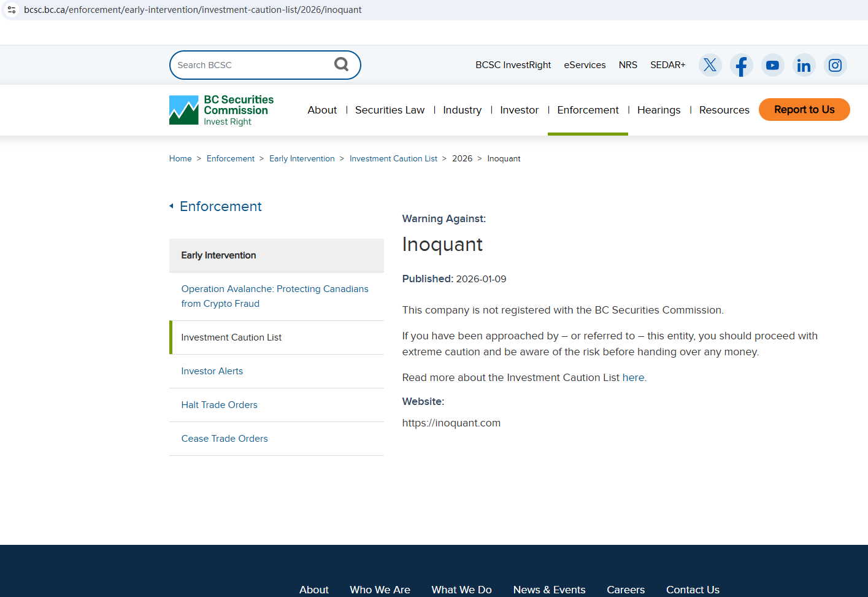Click the BC Securities Commission logo
Screen dimensions: 868x597
coord(221,110)
